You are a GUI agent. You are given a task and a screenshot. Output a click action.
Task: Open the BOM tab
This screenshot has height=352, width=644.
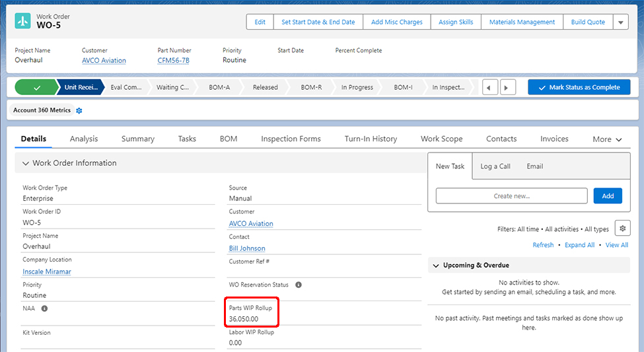(x=229, y=139)
